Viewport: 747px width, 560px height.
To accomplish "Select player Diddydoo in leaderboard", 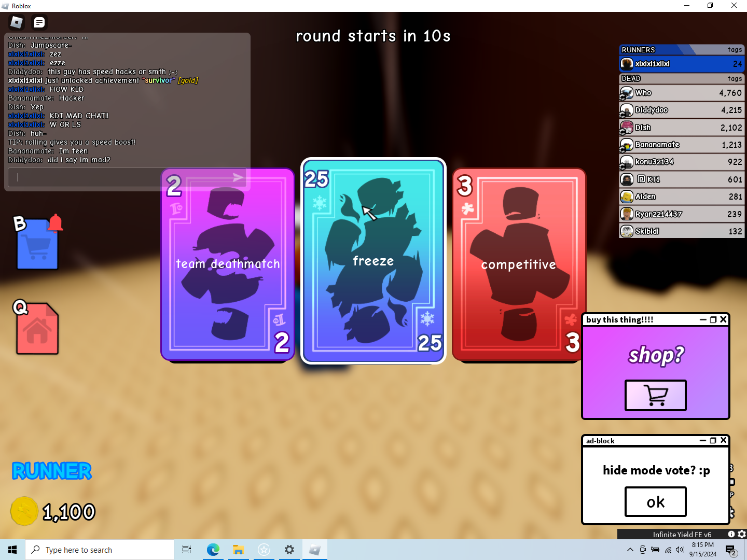I will pos(682,110).
